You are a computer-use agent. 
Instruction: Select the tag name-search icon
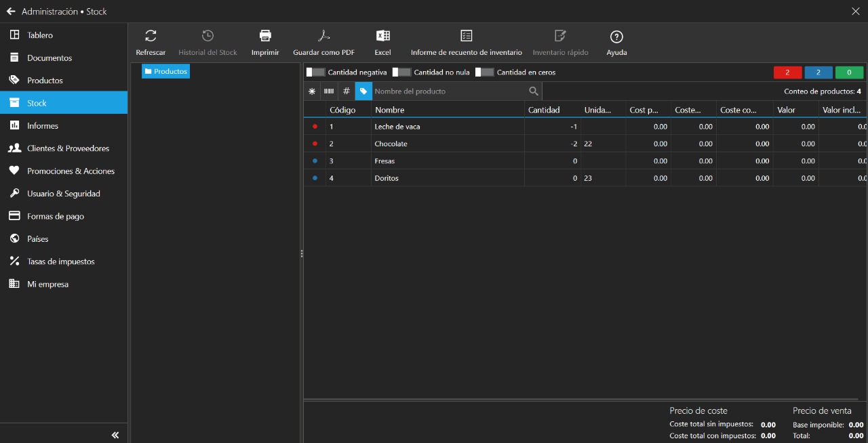coord(363,91)
